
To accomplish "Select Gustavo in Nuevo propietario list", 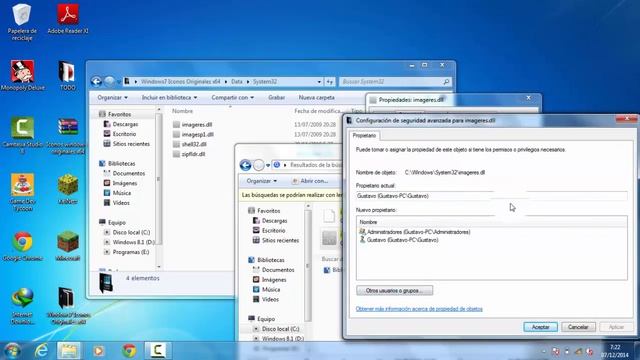I will point(398,240).
